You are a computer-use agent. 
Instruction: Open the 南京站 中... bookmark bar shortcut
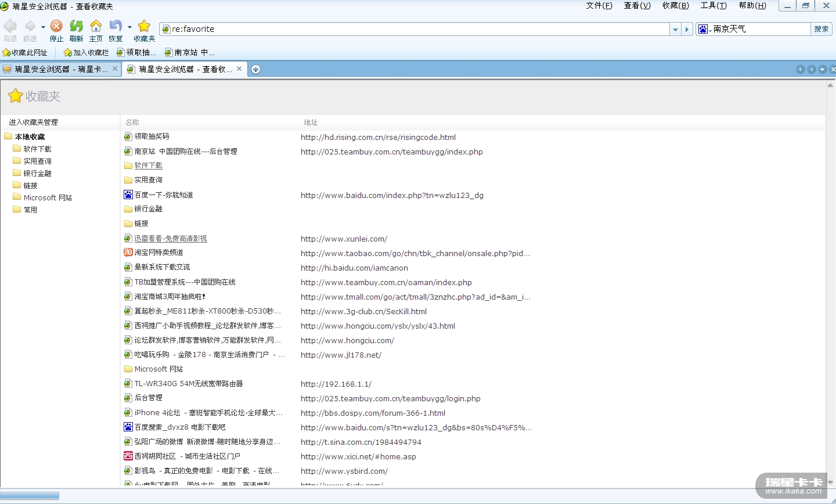(190, 52)
